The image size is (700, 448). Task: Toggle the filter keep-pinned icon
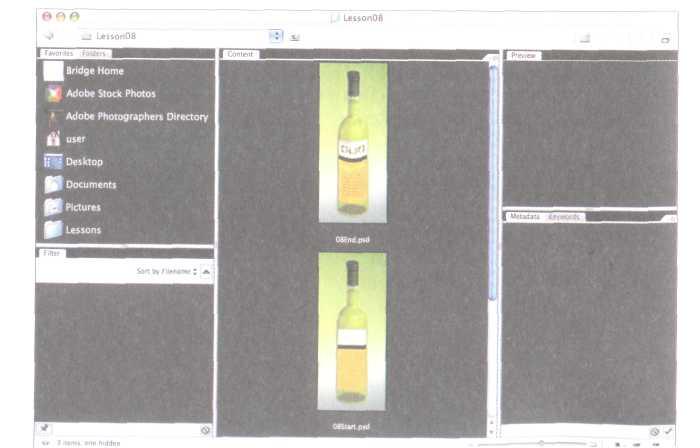click(x=44, y=428)
